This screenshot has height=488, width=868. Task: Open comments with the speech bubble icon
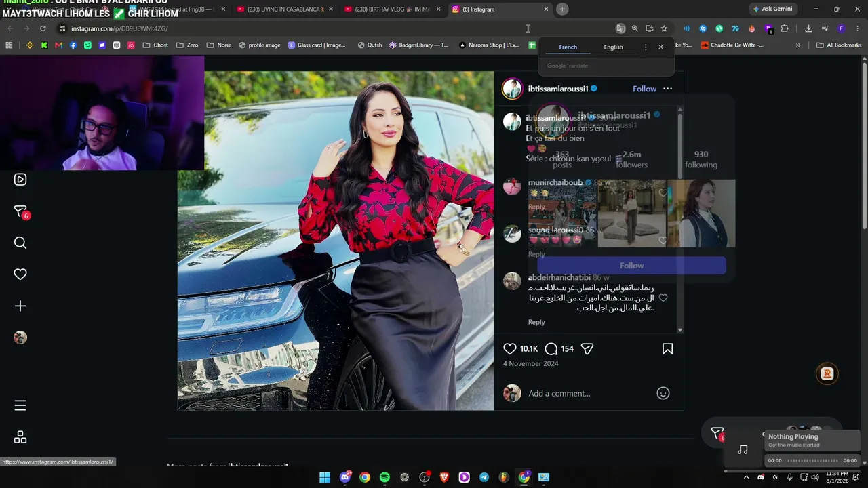[551, 348]
